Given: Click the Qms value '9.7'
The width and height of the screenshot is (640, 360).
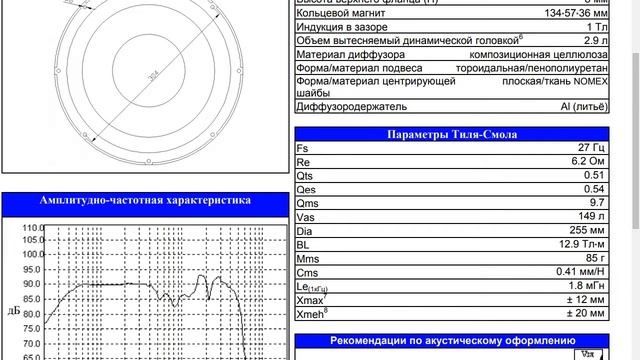Looking at the screenshot, I should pyautogui.click(x=597, y=202).
